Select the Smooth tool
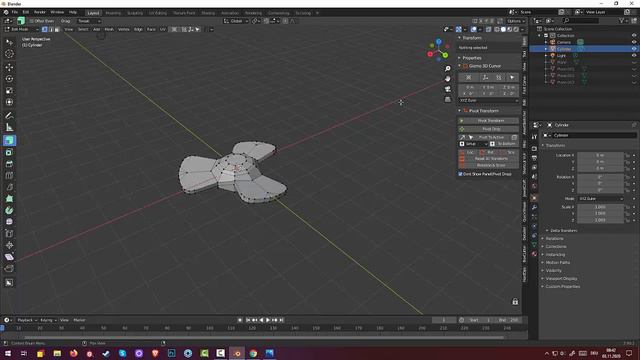Image resolution: width=640 pixels, height=360 pixels. 9,222
